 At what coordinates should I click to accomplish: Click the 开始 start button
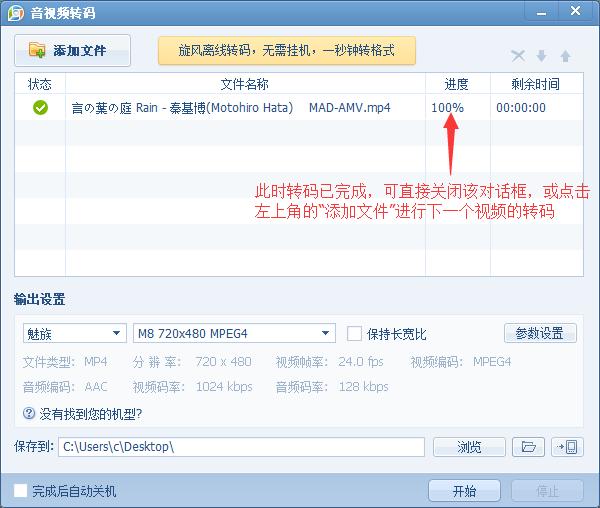pyautogui.click(x=464, y=491)
